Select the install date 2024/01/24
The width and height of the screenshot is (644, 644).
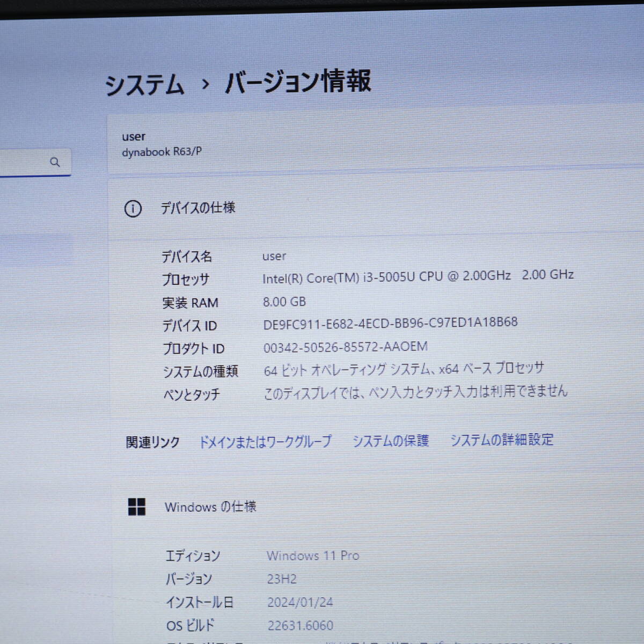pos(300,602)
